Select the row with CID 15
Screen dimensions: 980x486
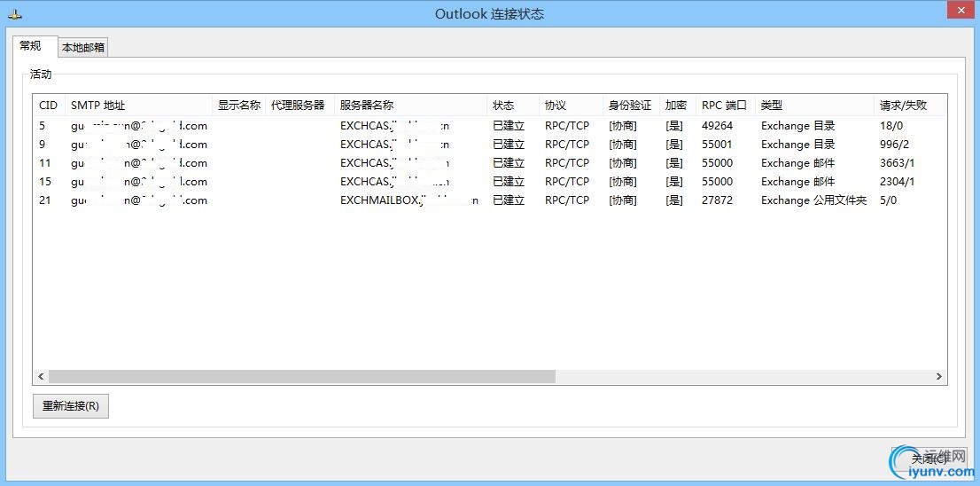click(490, 182)
